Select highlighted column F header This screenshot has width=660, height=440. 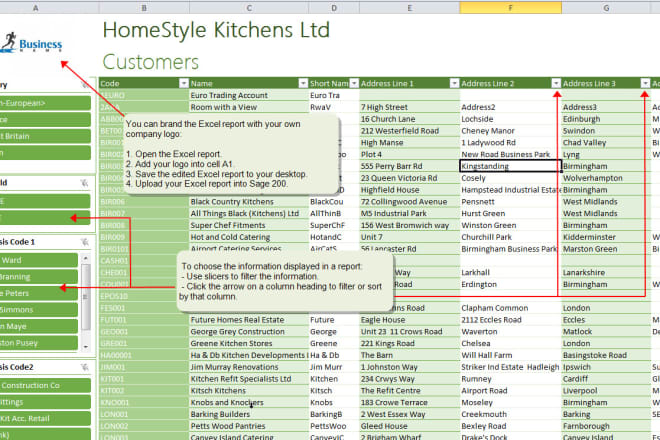pos(511,8)
